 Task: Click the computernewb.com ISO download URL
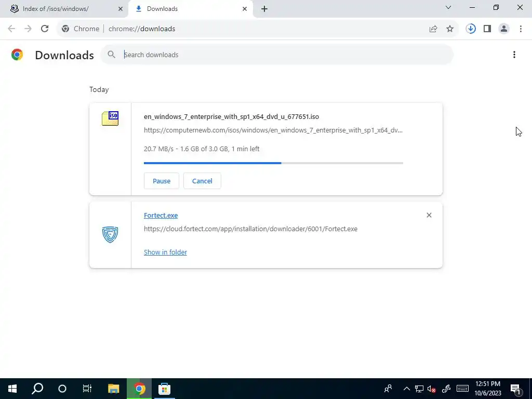click(273, 130)
